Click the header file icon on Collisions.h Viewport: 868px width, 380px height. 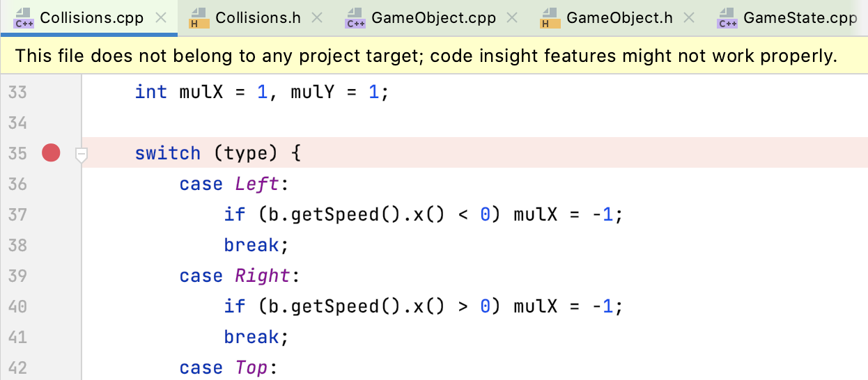199,19
